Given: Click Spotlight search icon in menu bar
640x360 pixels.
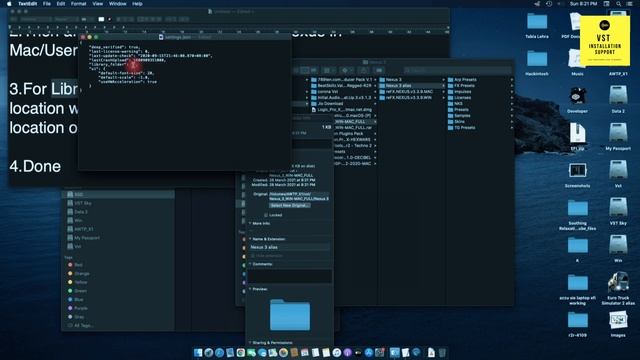Looking at the screenshot, I should click(618, 4).
